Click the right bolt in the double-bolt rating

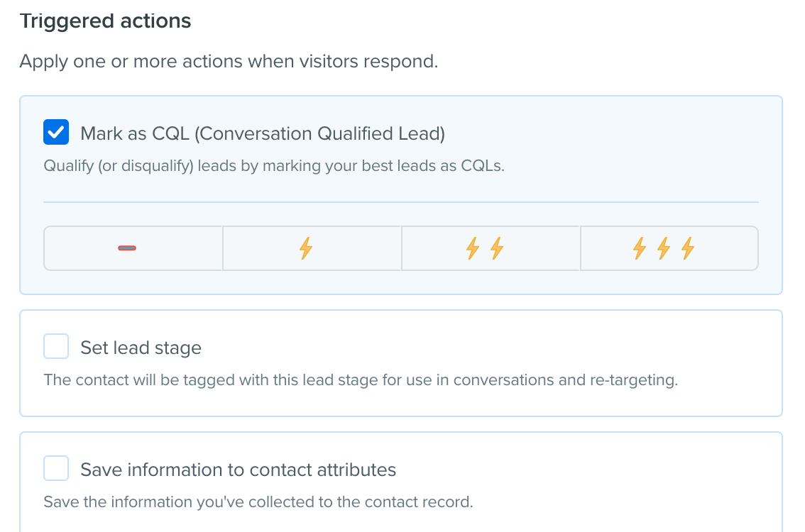(497, 248)
